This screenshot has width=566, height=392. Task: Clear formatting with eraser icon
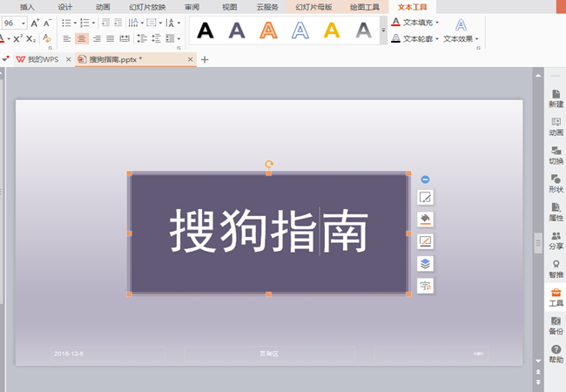pyautogui.click(x=47, y=38)
